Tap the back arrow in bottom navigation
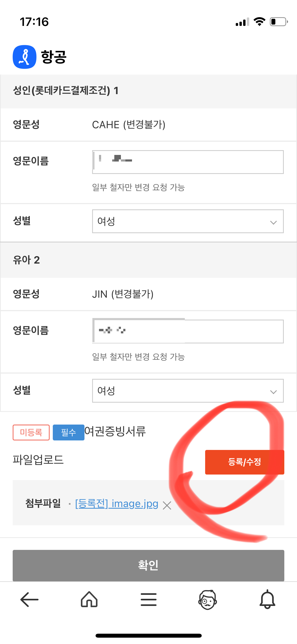The image size is (297, 644). point(29,599)
